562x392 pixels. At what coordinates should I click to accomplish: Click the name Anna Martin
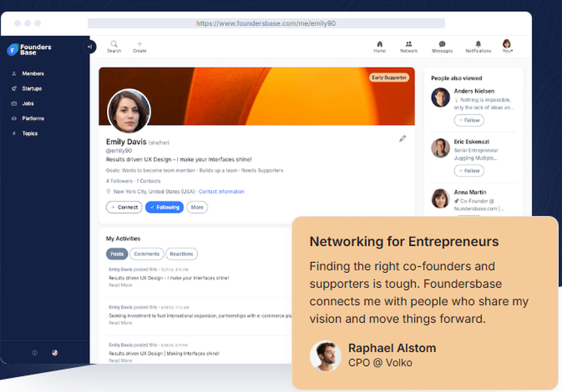(470, 192)
